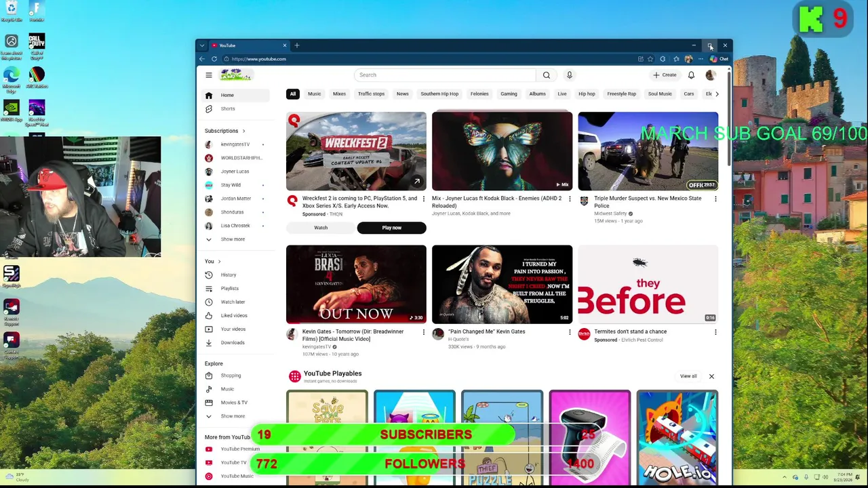Close the YouTube browser tab
Image resolution: width=868 pixels, height=488 pixels.
[x=285, y=45]
